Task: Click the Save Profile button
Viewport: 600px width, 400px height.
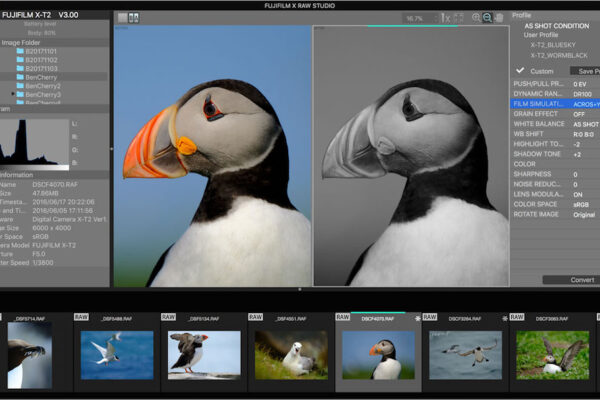Action: [584, 71]
